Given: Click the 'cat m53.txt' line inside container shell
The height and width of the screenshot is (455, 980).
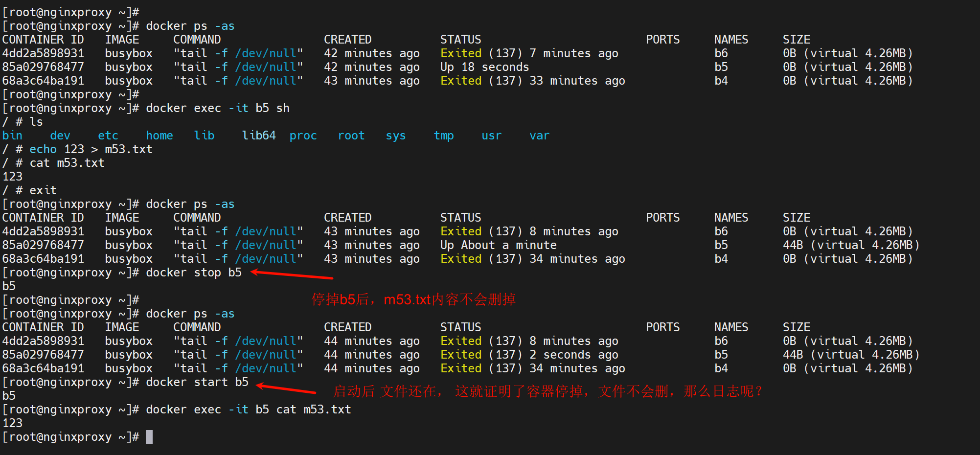Looking at the screenshot, I should click(x=67, y=163).
